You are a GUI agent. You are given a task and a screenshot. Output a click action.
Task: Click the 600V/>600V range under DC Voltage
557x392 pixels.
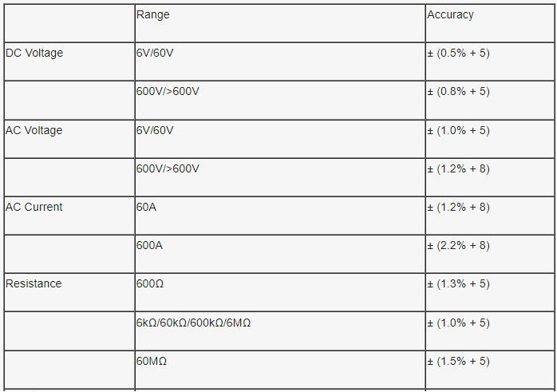[x=168, y=91]
